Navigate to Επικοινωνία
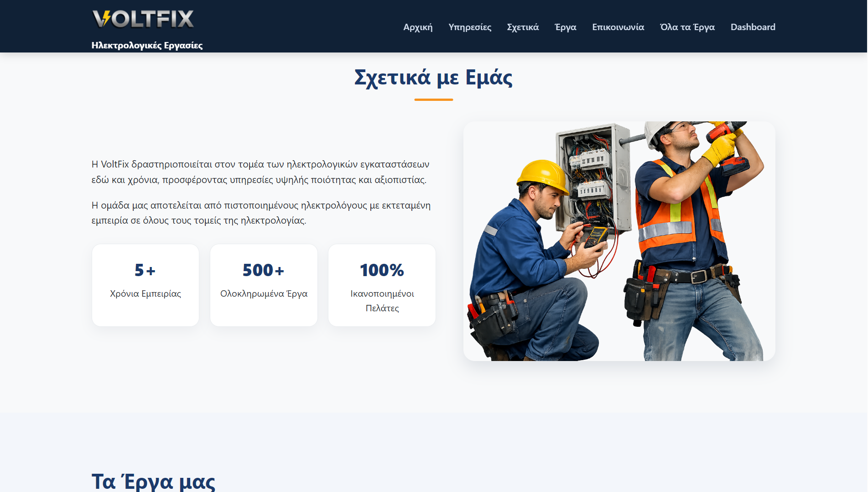Image resolution: width=868 pixels, height=492 pixels. [x=618, y=27]
